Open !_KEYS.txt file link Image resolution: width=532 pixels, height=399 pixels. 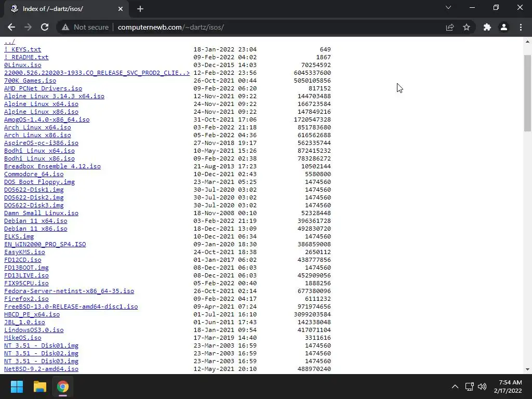pos(22,49)
